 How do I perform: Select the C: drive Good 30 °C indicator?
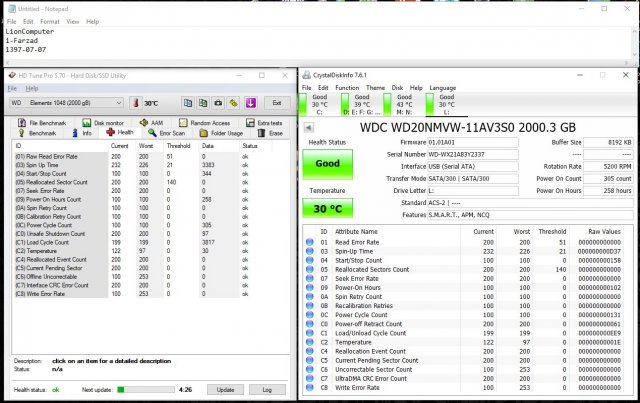coord(321,104)
